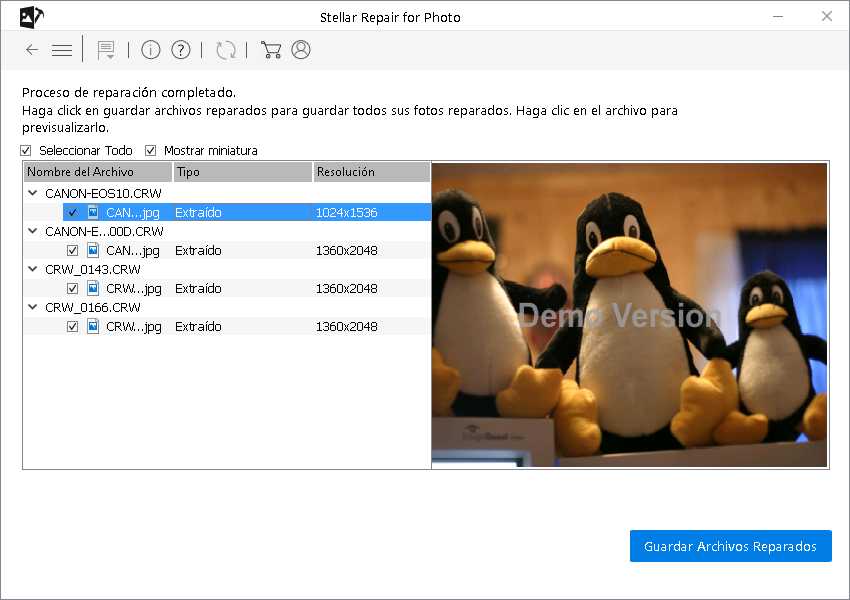Click the update refresh icon
Screen dimensions: 850x600
tap(226, 50)
